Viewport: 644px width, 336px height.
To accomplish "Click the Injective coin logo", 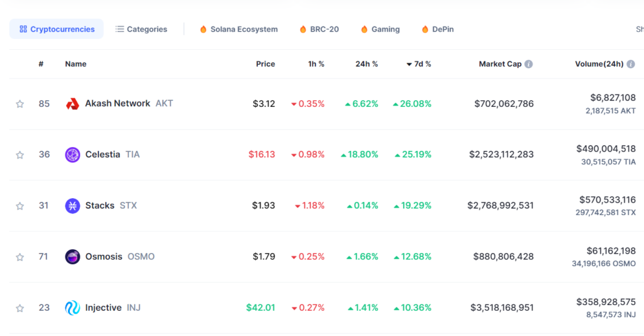I will tap(72, 308).
